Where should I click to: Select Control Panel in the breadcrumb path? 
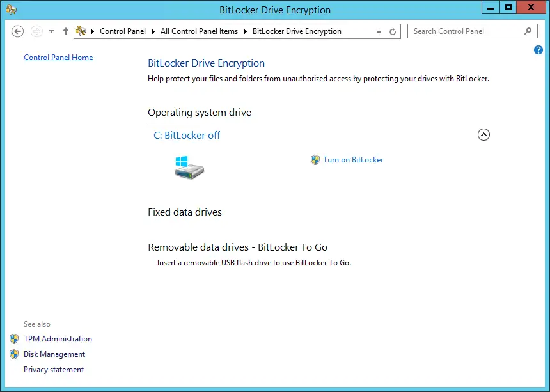tap(123, 31)
